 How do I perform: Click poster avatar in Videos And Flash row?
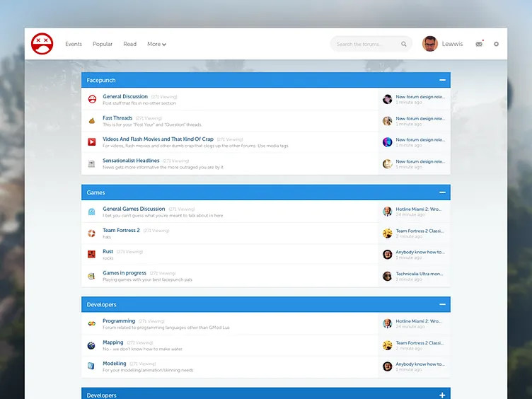coord(388,141)
